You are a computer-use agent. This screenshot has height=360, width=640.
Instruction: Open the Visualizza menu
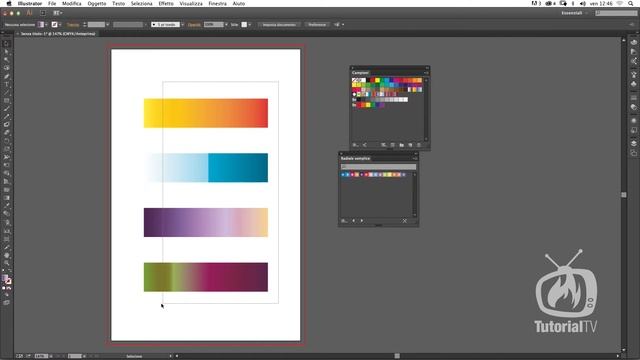click(x=191, y=3)
